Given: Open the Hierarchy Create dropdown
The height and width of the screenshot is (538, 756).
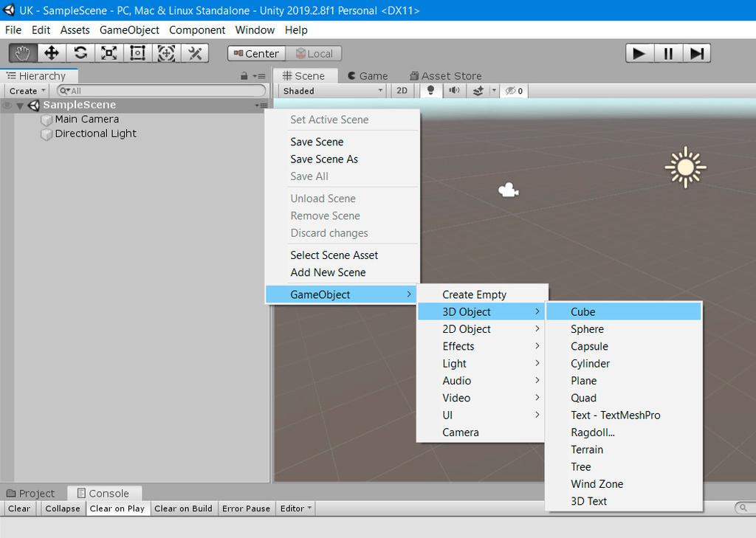Looking at the screenshot, I should [x=27, y=91].
